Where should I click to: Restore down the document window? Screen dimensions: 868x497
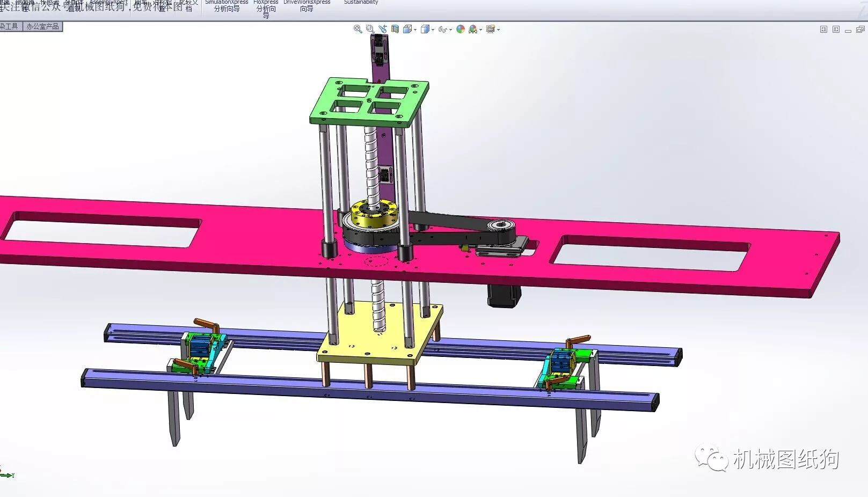(x=860, y=30)
